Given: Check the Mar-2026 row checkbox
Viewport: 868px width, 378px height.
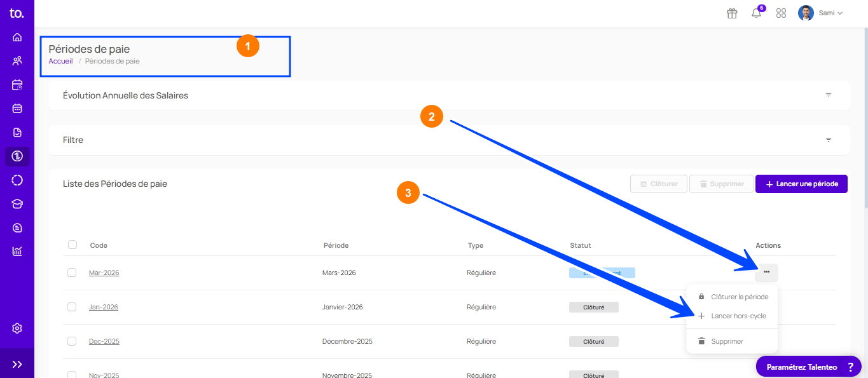Looking at the screenshot, I should pos(72,273).
